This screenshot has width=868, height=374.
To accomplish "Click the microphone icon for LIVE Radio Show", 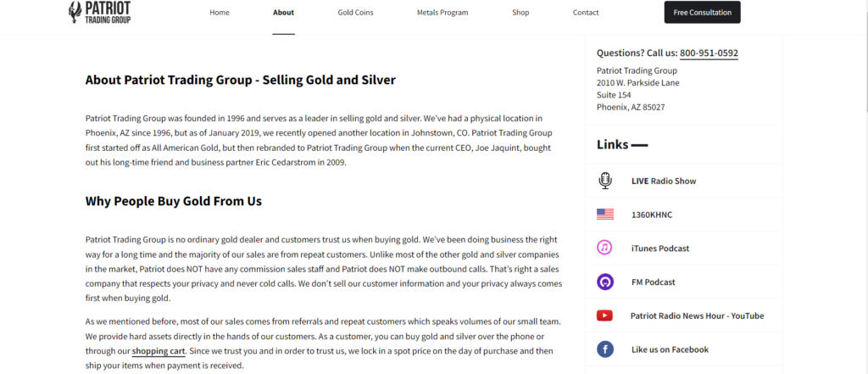I will click(x=605, y=181).
